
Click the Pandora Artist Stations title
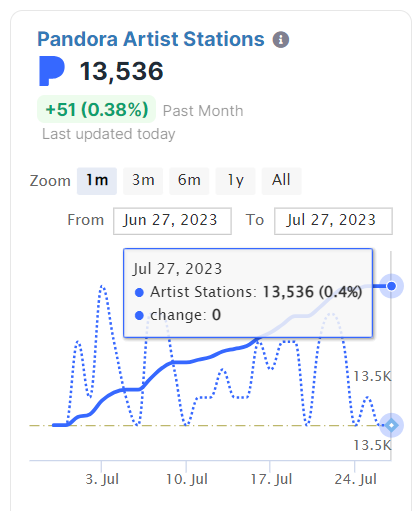[x=151, y=39]
